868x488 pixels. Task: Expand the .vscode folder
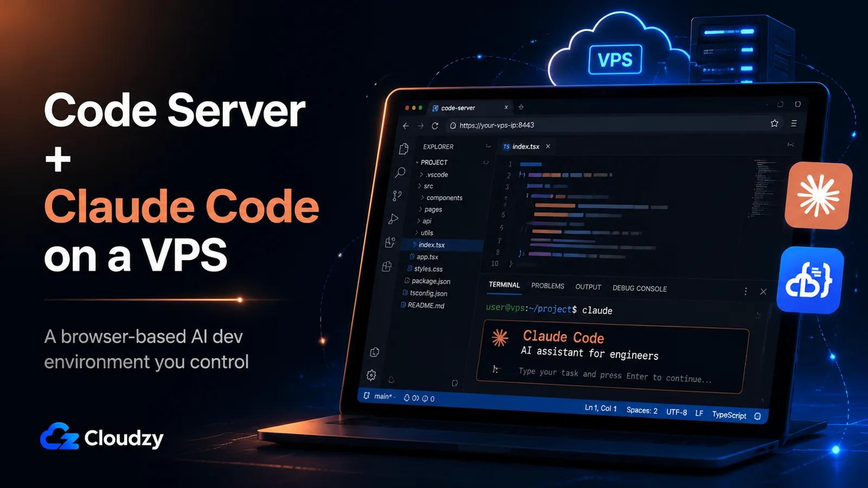pos(434,175)
